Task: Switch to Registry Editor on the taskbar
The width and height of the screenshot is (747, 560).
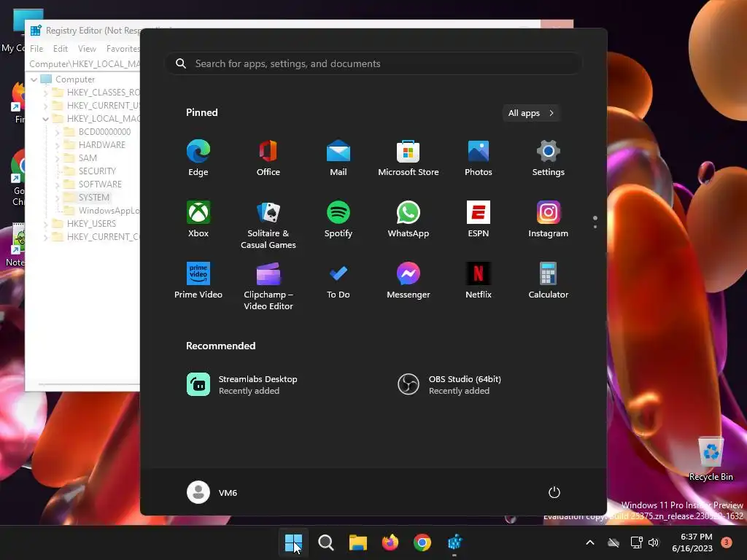Action: [x=454, y=542]
